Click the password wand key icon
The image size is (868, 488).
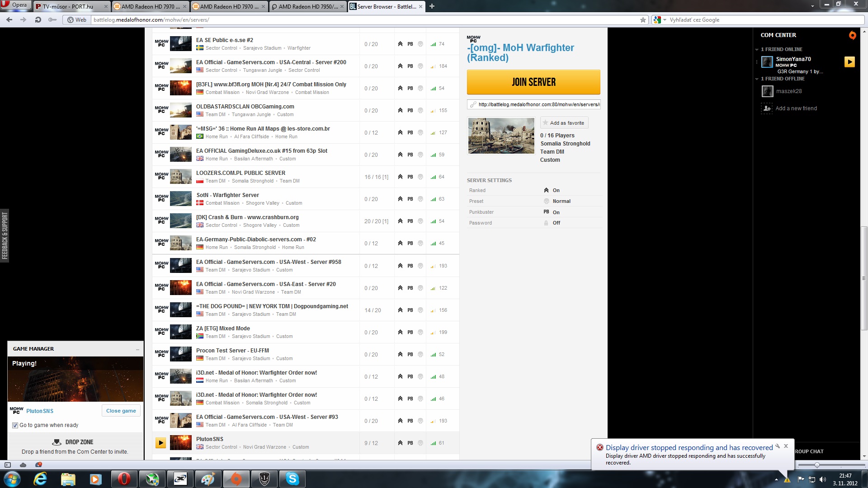(52, 20)
